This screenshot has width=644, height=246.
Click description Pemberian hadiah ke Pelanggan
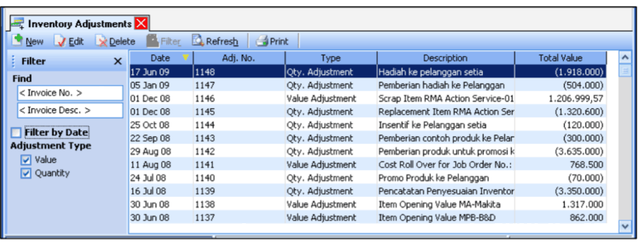click(441, 86)
